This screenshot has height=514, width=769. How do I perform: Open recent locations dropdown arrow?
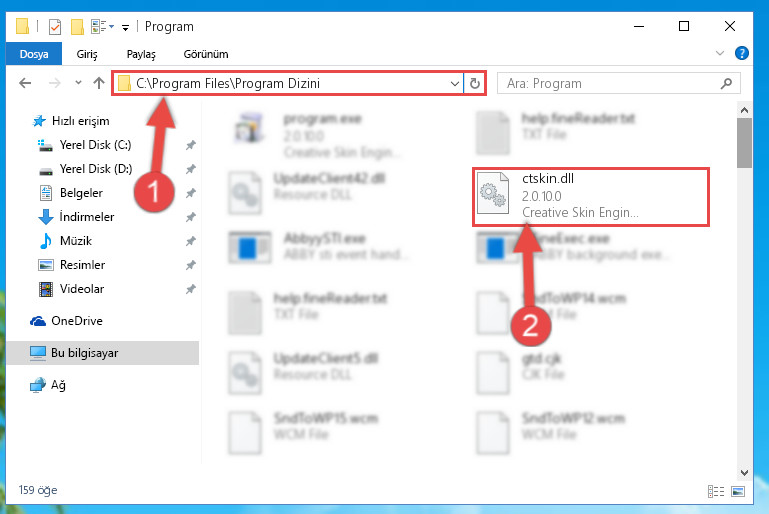tap(78, 83)
